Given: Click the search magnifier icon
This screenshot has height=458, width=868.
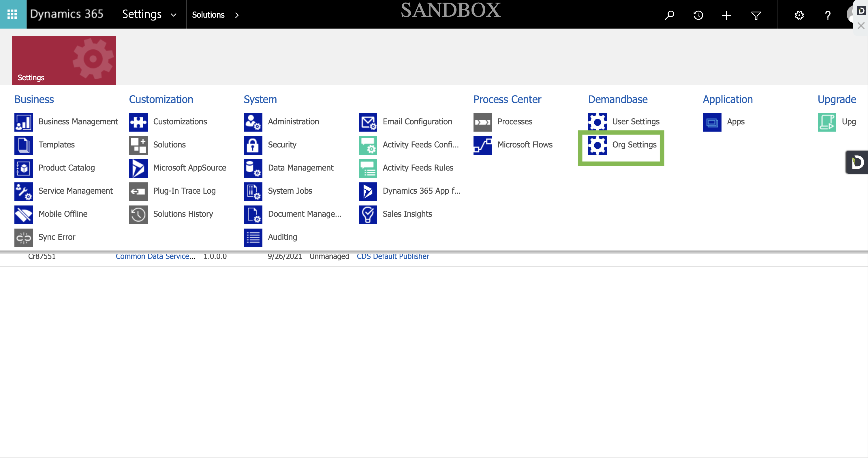Looking at the screenshot, I should coord(669,15).
